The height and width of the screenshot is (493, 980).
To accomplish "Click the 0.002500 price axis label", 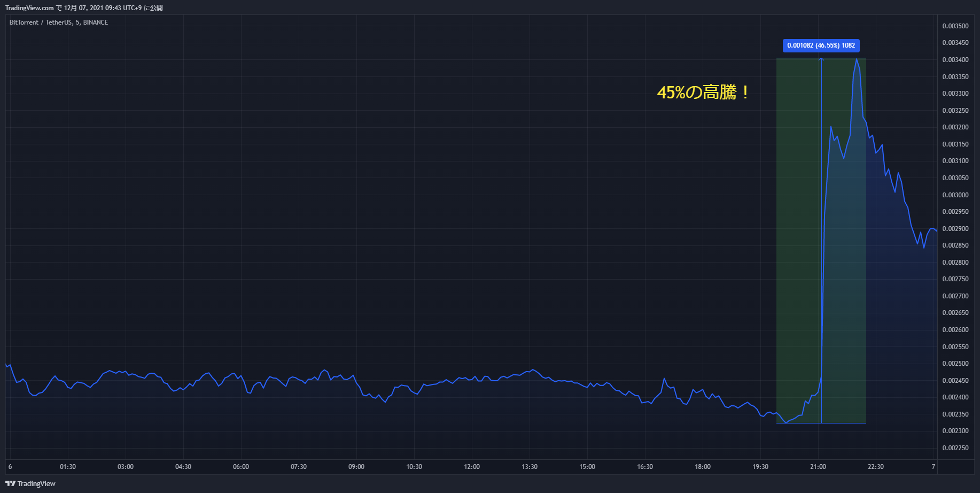I will (x=955, y=364).
